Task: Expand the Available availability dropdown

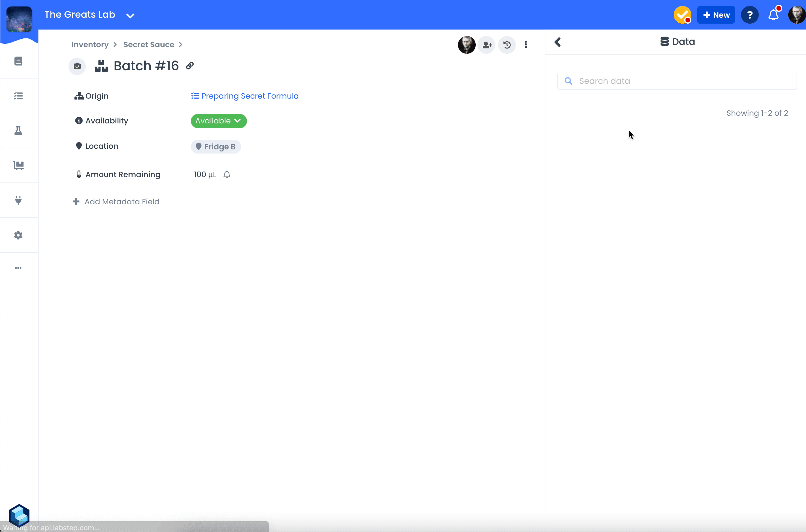Action: pos(218,121)
